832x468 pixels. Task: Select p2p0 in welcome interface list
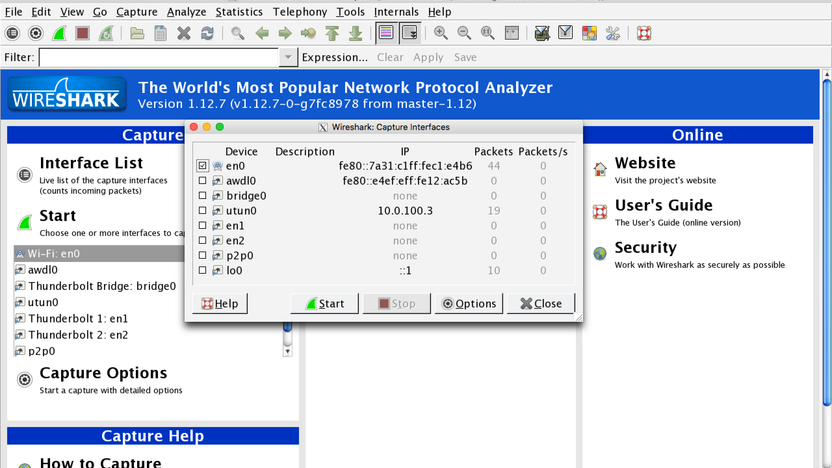41,351
